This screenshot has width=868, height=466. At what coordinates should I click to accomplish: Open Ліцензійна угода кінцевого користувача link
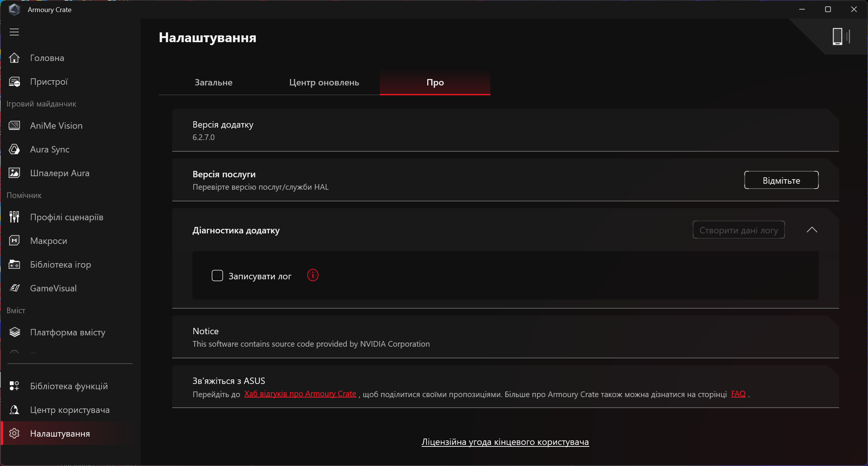[505, 442]
